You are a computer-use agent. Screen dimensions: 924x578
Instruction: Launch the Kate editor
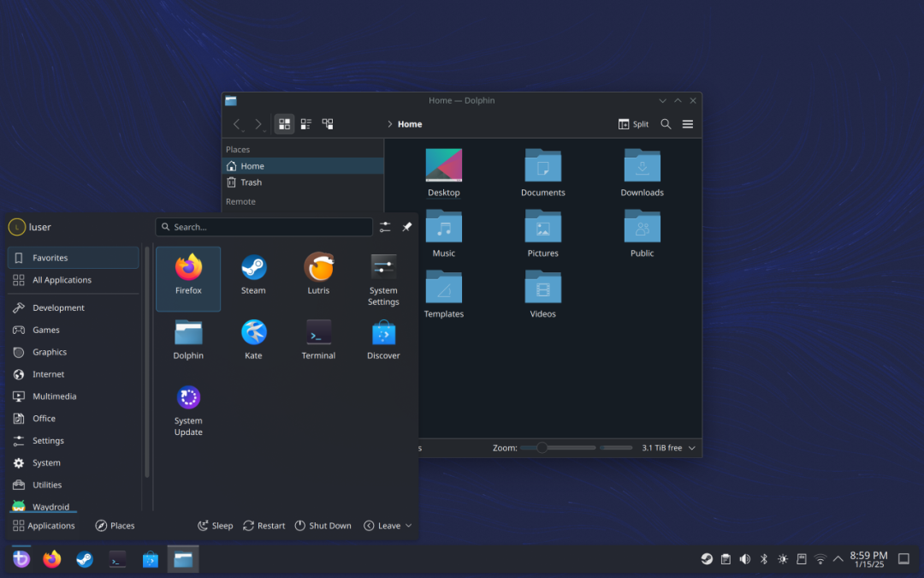253,340
